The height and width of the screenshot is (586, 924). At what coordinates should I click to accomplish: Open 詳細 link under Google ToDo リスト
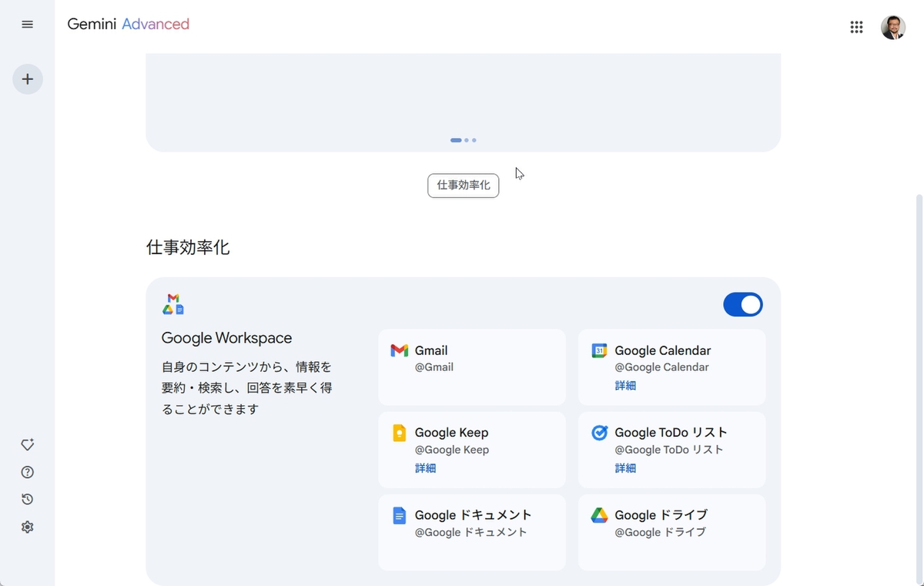point(625,468)
